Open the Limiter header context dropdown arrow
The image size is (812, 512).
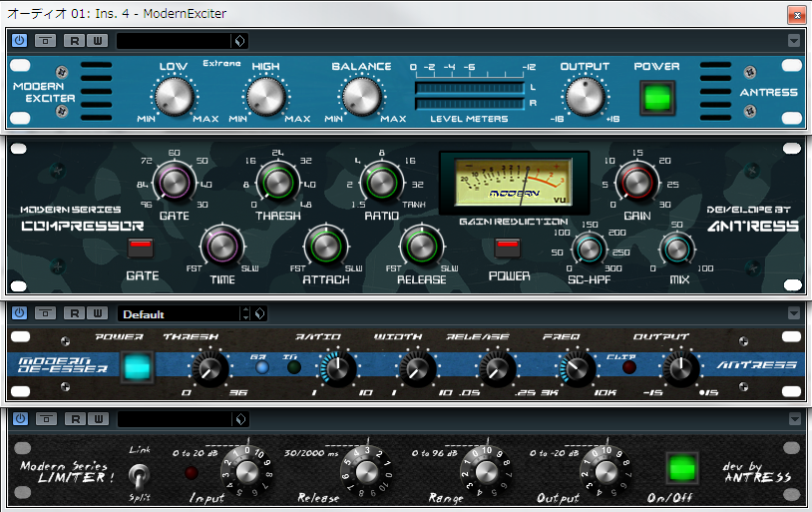794,418
